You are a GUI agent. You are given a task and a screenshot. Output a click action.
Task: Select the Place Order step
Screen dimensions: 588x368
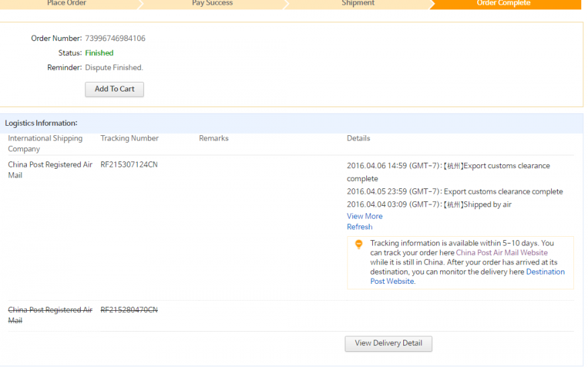(x=67, y=3)
